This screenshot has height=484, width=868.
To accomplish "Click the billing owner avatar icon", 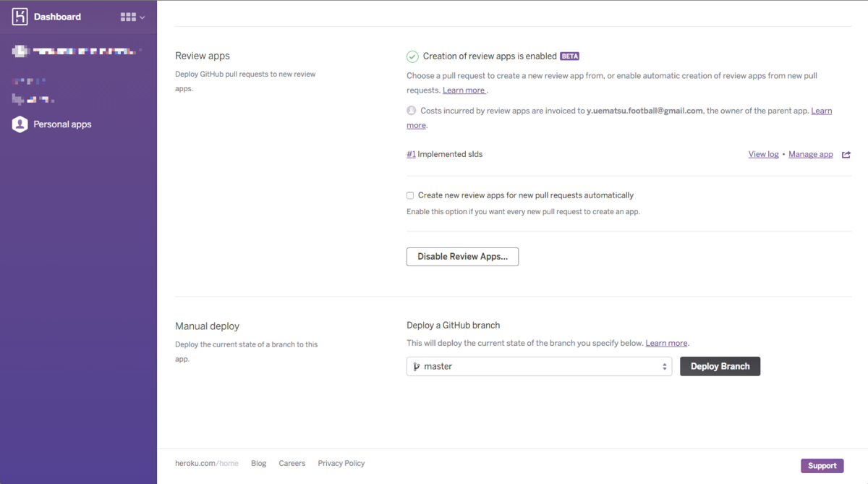I will (x=412, y=111).
